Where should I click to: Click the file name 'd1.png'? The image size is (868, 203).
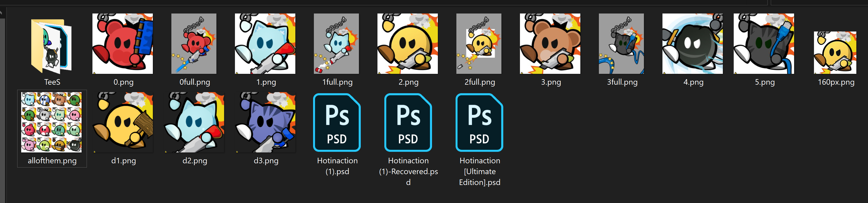(x=123, y=161)
